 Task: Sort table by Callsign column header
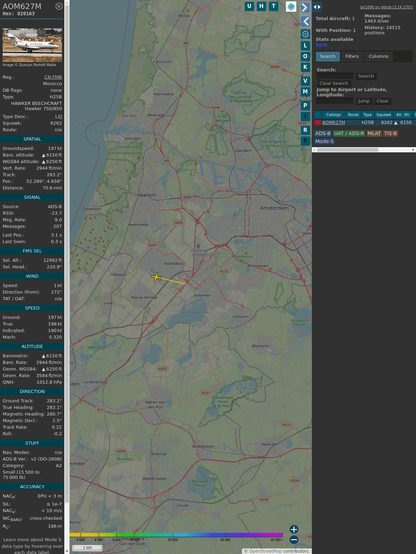[x=333, y=114]
